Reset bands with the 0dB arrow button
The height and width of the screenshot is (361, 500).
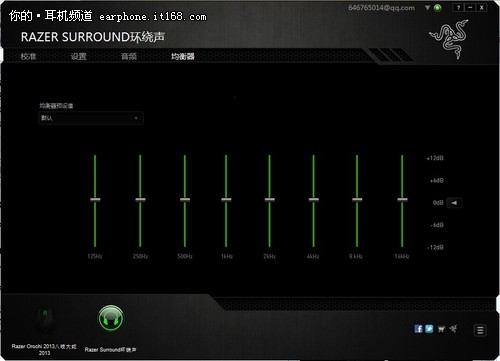(x=454, y=203)
